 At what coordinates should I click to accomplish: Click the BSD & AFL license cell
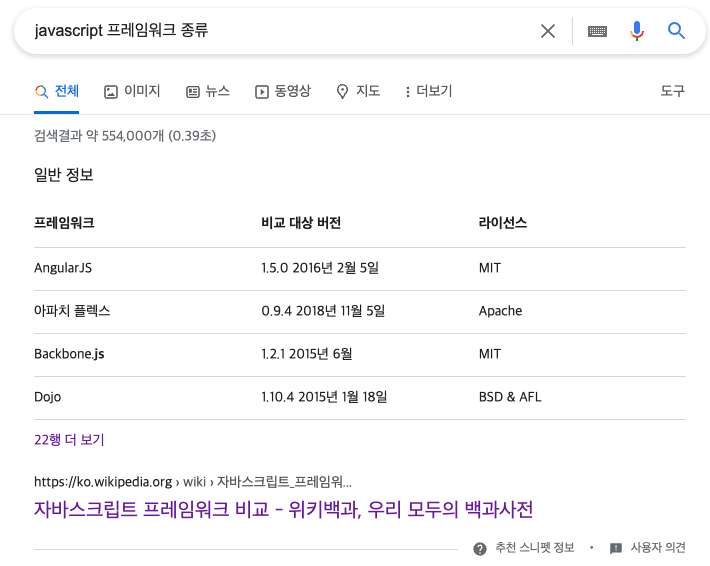(510, 397)
